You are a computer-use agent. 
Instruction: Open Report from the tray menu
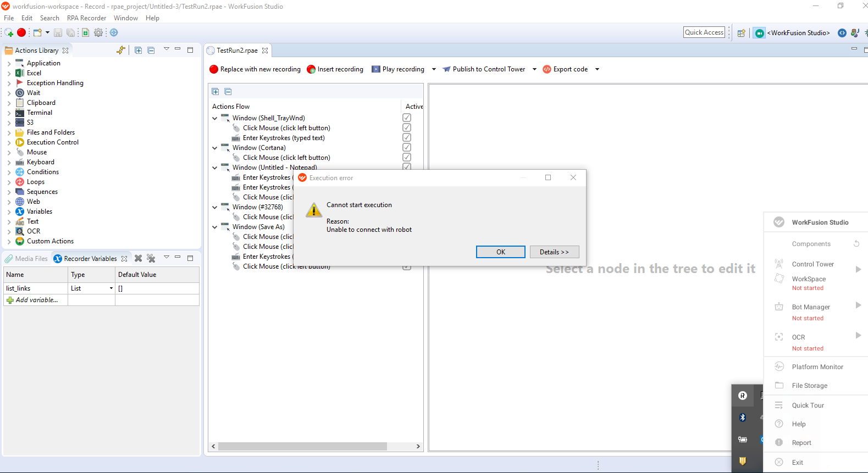point(801,443)
